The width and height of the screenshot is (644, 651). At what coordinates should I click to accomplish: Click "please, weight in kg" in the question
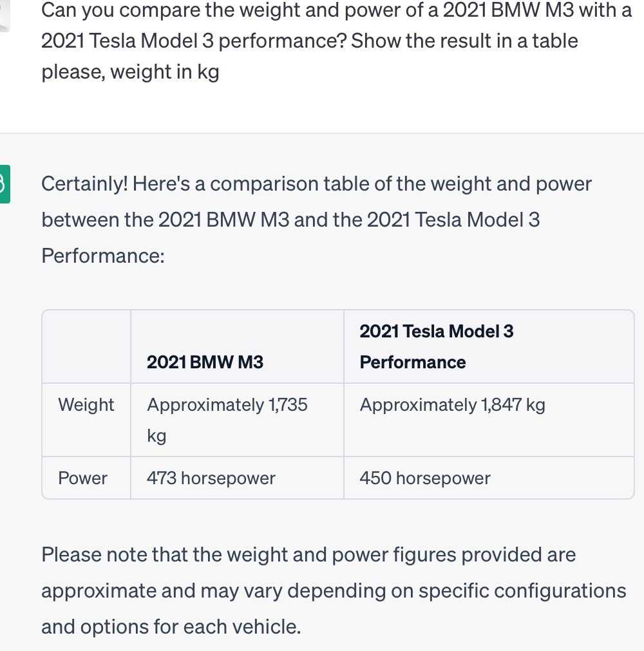pyautogui.click(x=130, y=71)
